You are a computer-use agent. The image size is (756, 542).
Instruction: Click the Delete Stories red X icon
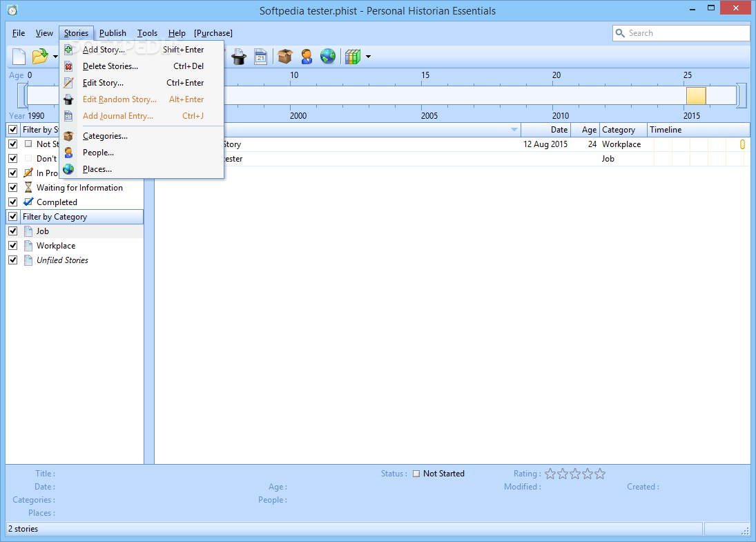[x=68, y=66]
